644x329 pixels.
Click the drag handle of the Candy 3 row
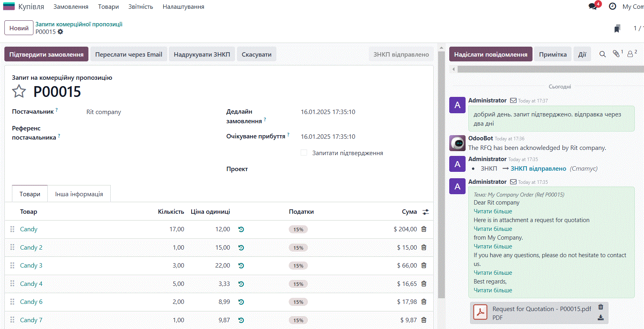point(12,266)
